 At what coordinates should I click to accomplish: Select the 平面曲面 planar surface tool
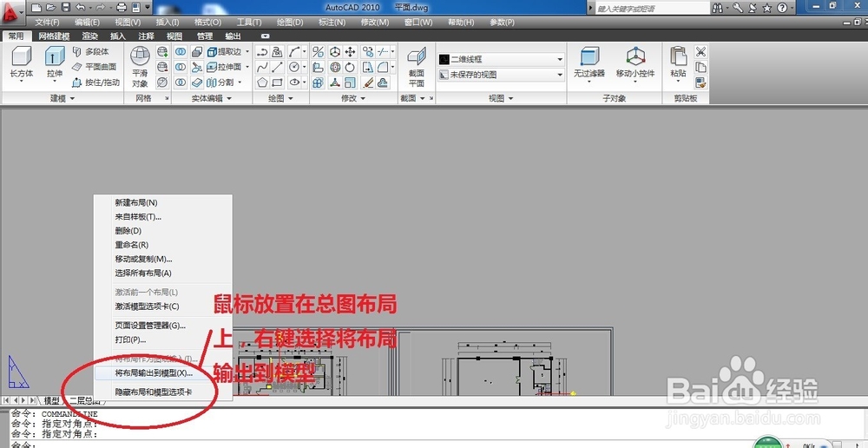[94, 67]
